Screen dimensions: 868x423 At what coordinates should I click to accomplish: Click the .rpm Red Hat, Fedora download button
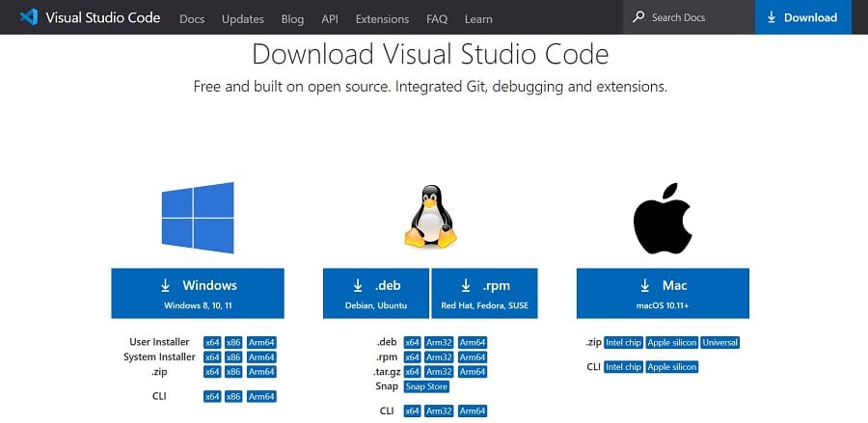(484, 293)
